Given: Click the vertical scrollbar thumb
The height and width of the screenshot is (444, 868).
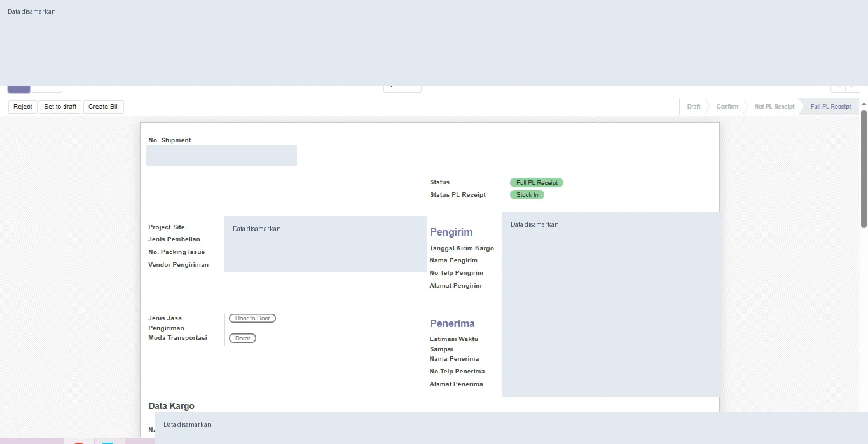Looking at the screenshot, I should click(864, 168).
